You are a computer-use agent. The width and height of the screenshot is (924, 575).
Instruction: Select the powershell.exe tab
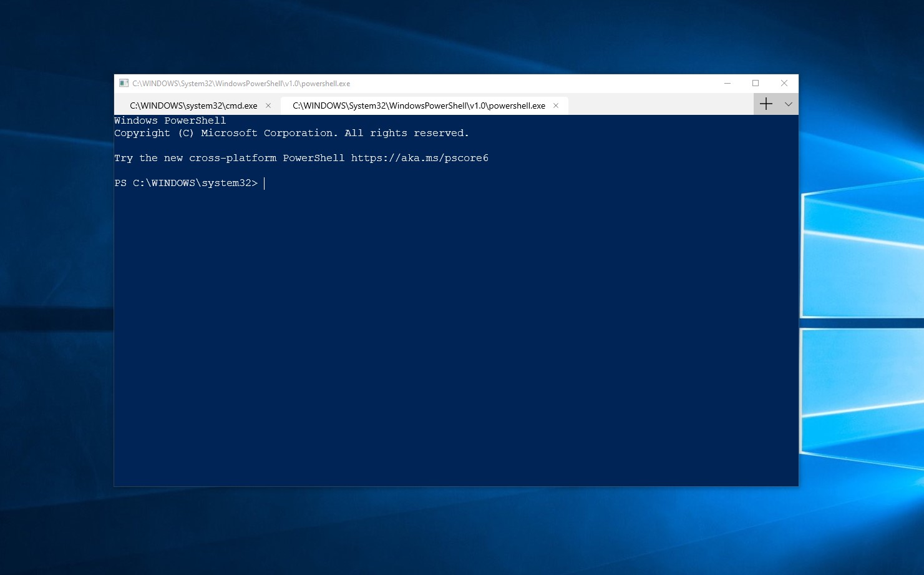click(x=419, y=106)
